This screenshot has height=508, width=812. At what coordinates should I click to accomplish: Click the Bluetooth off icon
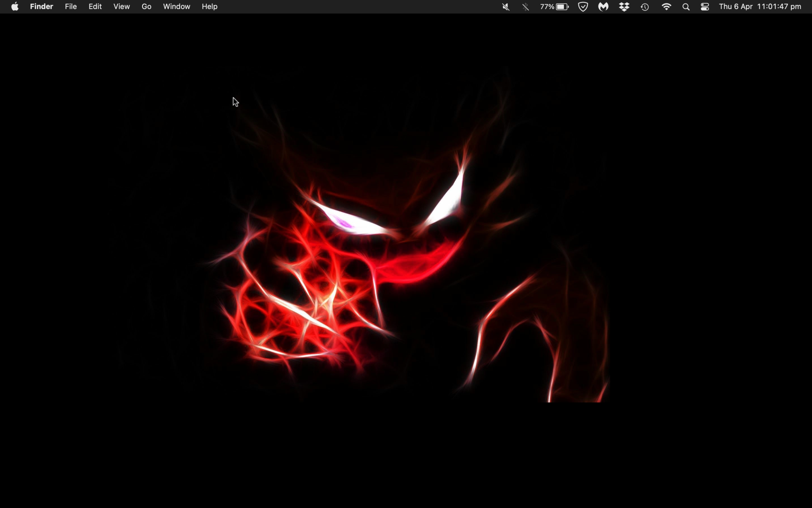(x=526, y=7)
